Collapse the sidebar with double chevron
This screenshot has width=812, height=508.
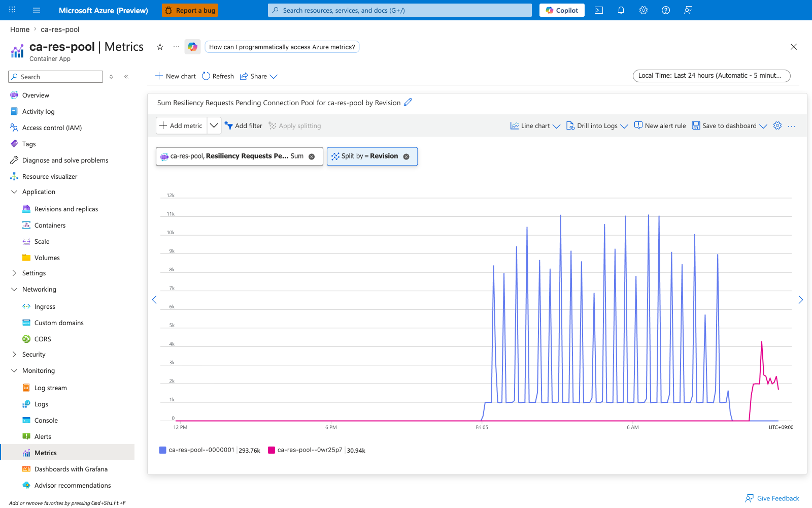[126, 77]
